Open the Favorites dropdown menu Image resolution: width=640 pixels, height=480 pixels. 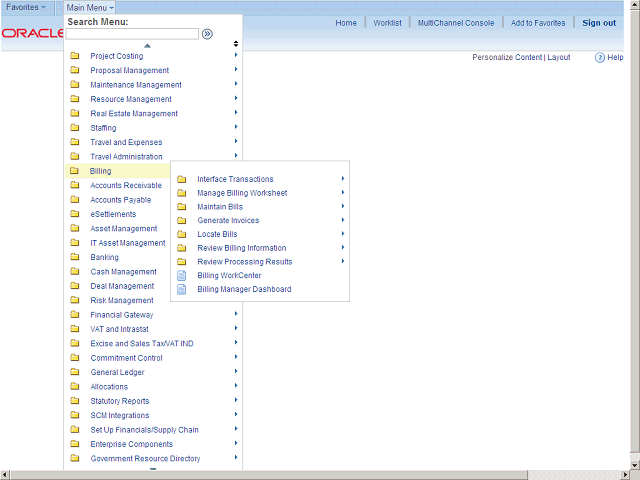point(26,7)
